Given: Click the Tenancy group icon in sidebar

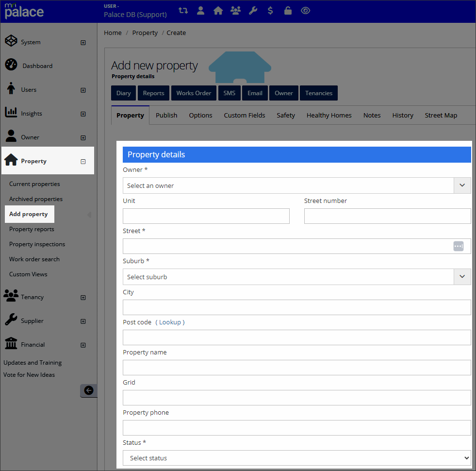Looking at the screenshot, I should click(x=11, y=295).
